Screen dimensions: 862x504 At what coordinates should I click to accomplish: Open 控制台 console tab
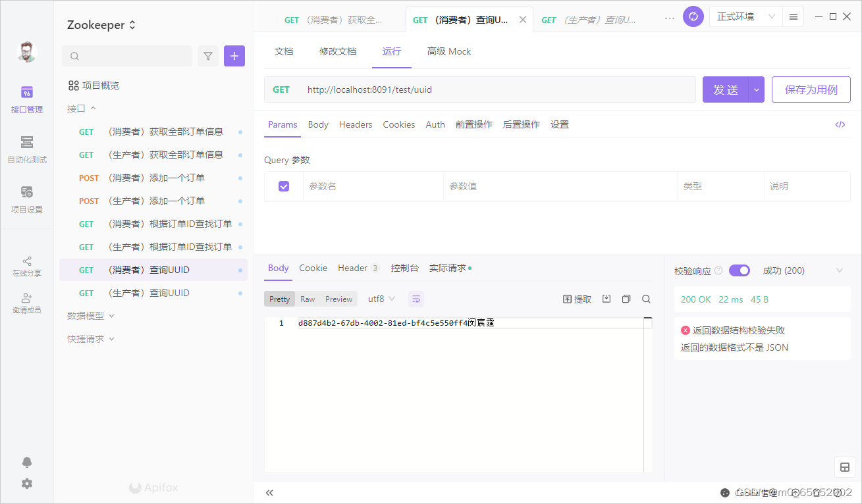click(x=404, y=268)
